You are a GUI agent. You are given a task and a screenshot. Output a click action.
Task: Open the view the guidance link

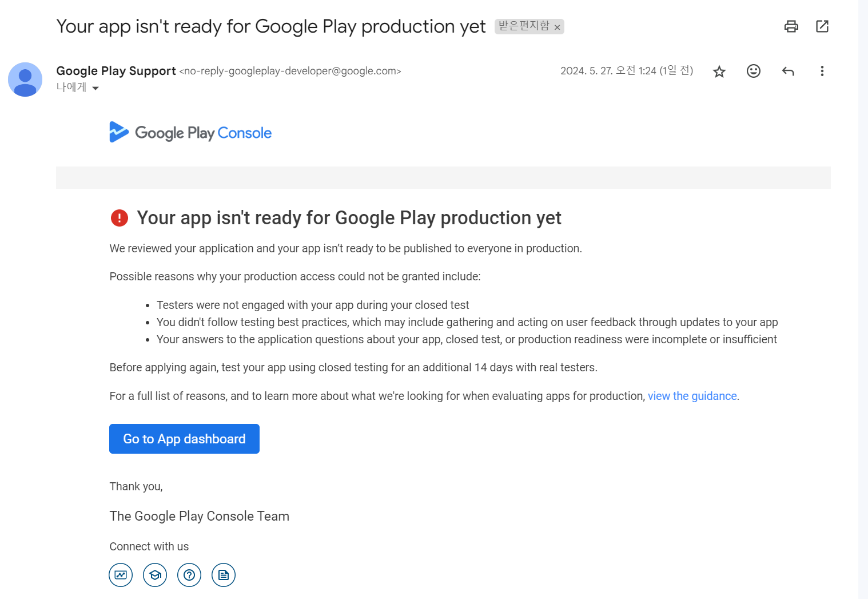(x=692, y=396)
